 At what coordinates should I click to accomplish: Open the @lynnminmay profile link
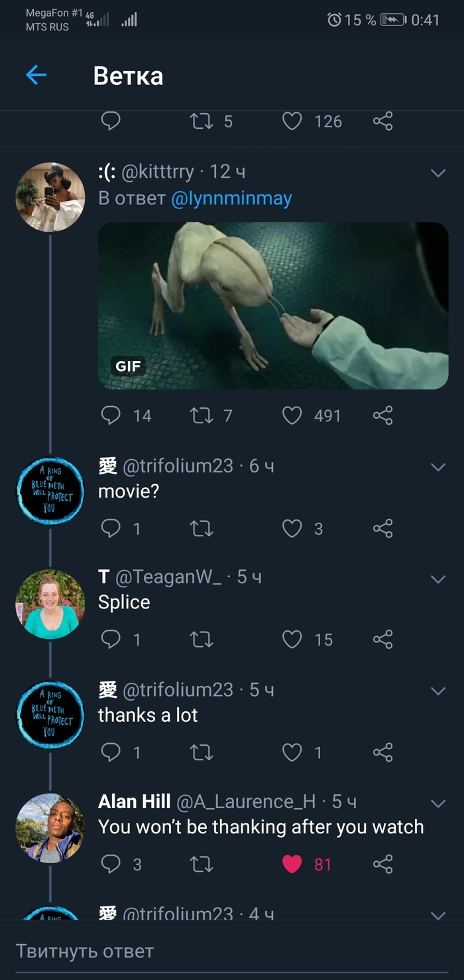click(231, 198)
